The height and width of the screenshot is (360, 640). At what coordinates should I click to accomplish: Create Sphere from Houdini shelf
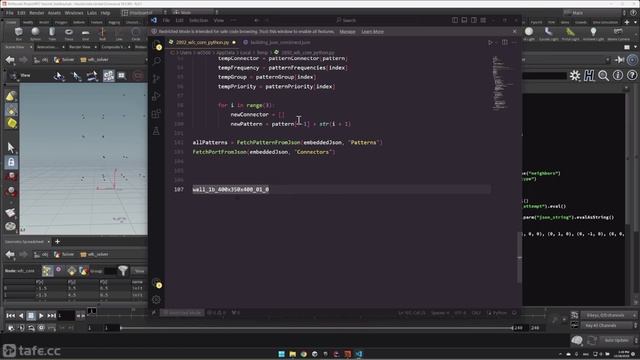(x=36, y=33)
